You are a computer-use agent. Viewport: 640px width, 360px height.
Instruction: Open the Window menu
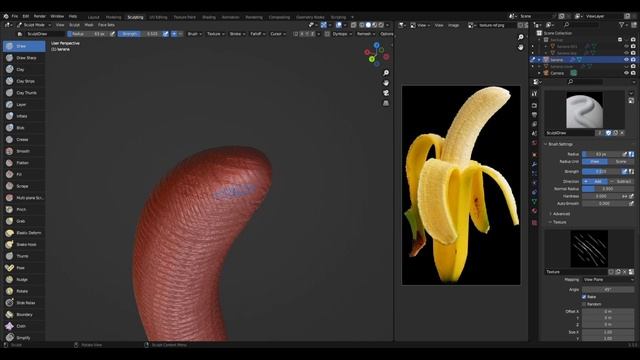click(x=57, y=16)
